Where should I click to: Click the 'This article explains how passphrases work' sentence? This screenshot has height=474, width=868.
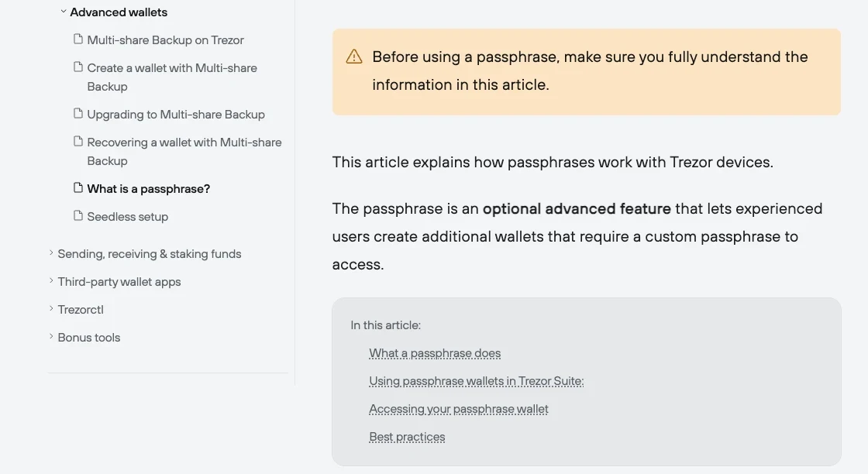[553, 162]
